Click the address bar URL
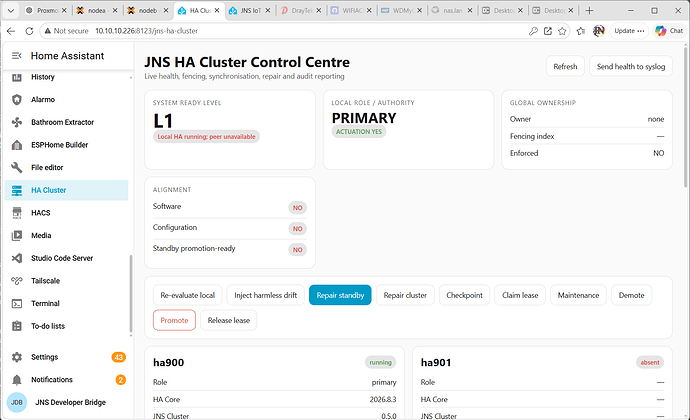 [147, 31]
